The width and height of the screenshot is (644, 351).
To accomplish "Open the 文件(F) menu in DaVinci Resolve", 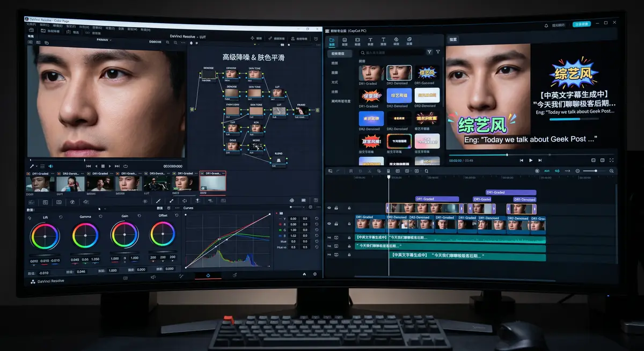I will pyautogui.click(x=31, y=25).
